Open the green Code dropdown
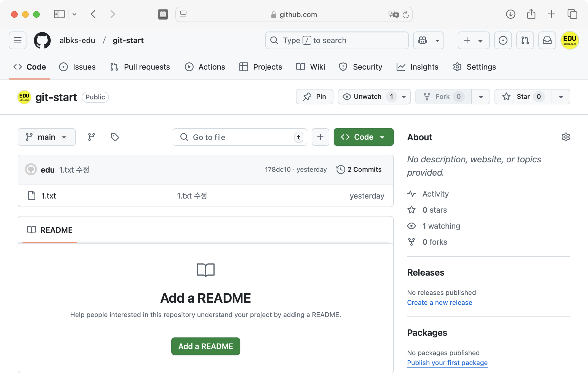Image resolution: width=588 pixels, height=375 pixels. (x=364, y=137)
